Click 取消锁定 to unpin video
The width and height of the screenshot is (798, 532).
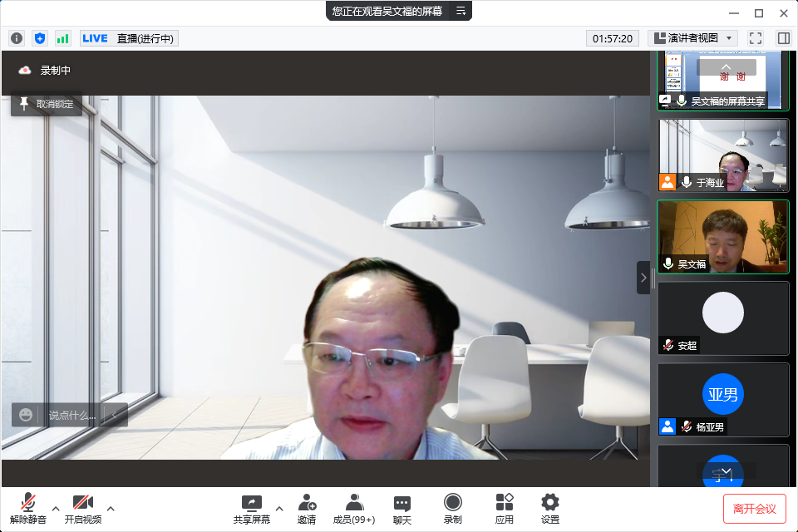point(47,104)
